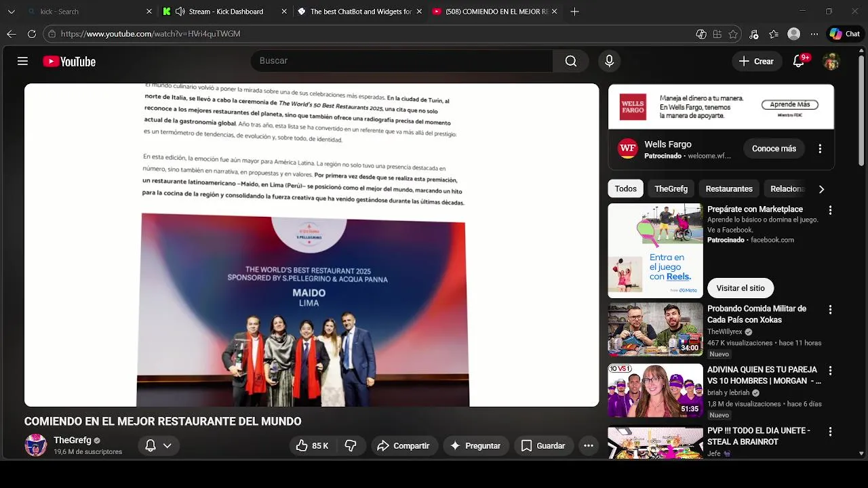
Task: Select Todos filter chip
Action: tap(625, 188)
